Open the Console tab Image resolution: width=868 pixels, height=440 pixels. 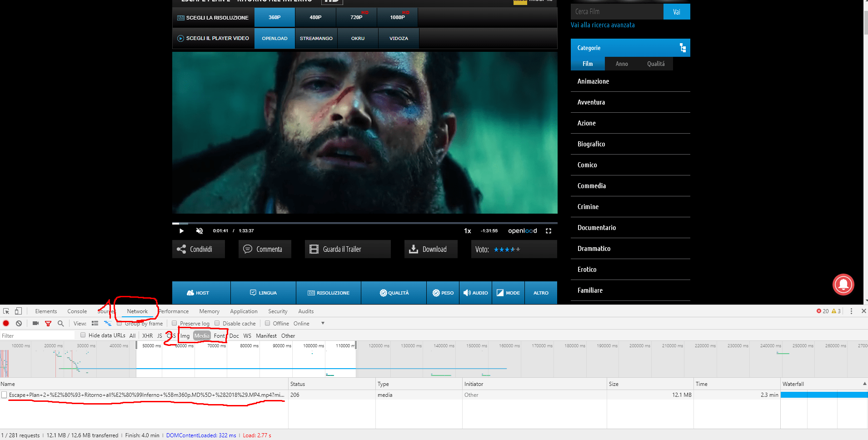click(77, 311)
